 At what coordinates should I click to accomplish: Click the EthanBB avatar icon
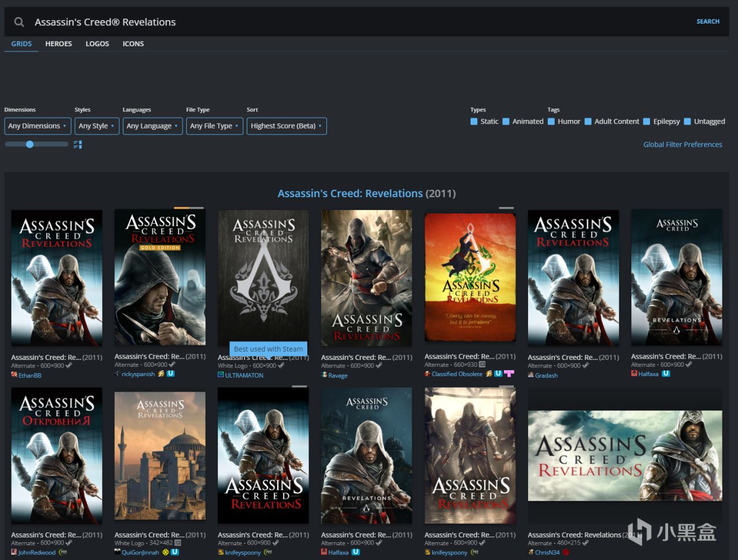(x=14, y=375)
